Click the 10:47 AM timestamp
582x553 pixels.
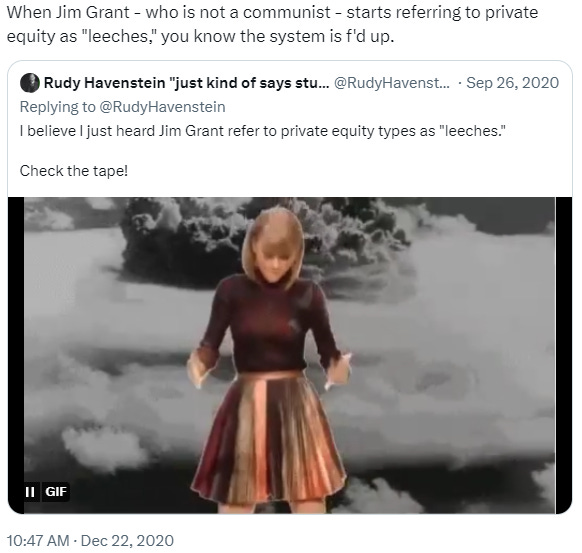tap(38, 540)
